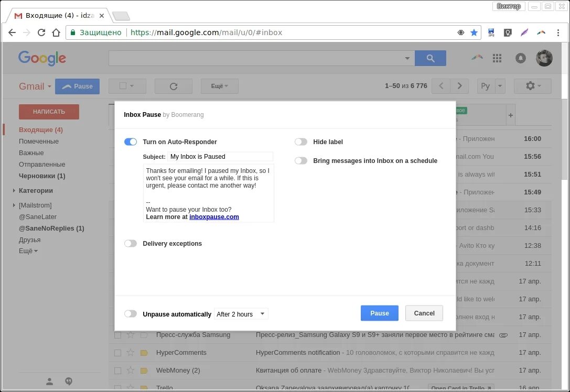Follow the inboxpause.com link
Screen dimensions: 570x392
pyautogui.click(x=214, y=217)
